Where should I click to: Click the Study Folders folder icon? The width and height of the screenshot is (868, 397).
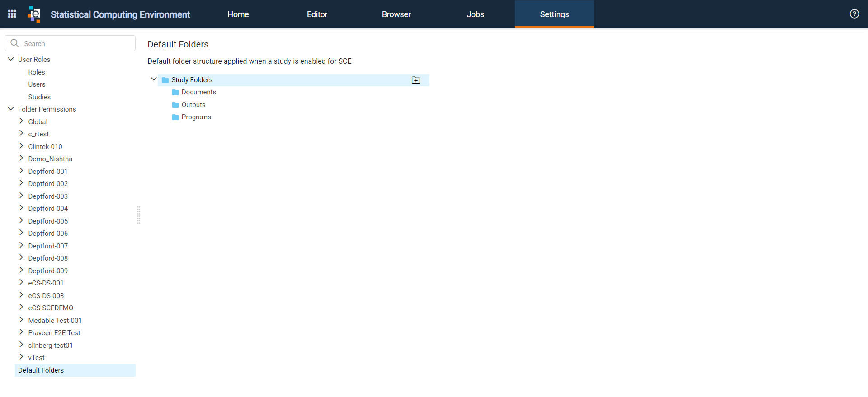(x=165, y=80)
